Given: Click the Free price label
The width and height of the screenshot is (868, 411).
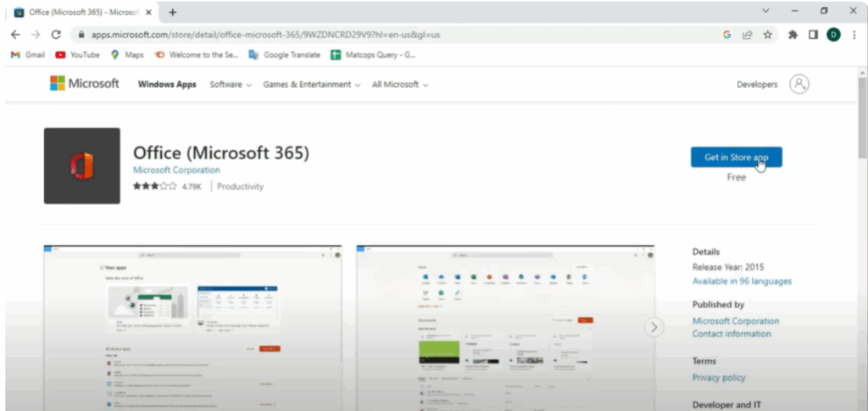Looking at the screenshot, I should coord(737,178).
